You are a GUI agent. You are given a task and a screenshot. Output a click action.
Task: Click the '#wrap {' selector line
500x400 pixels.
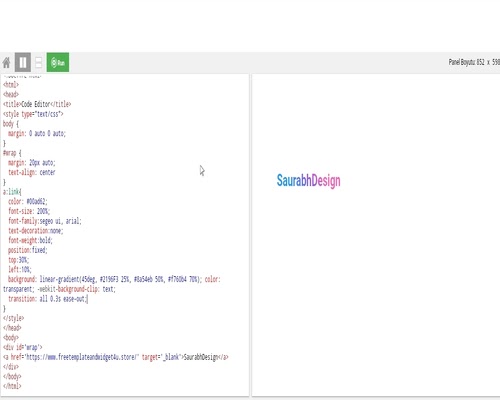[12, 153]
